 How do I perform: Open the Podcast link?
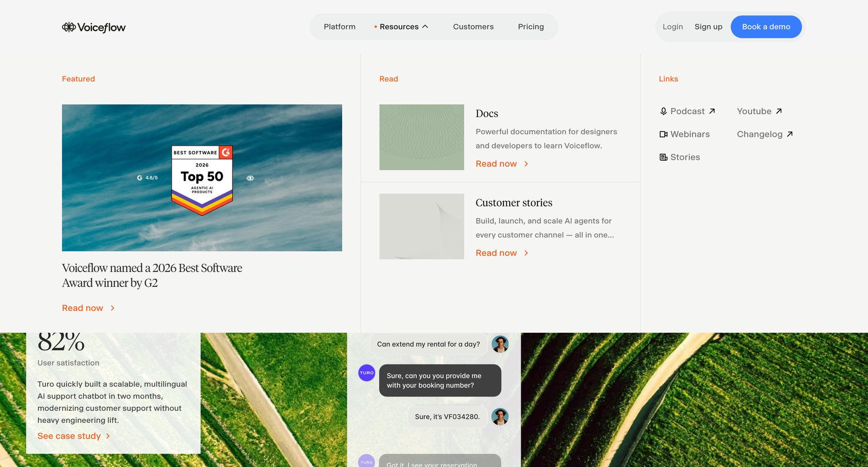click(687, 111)
